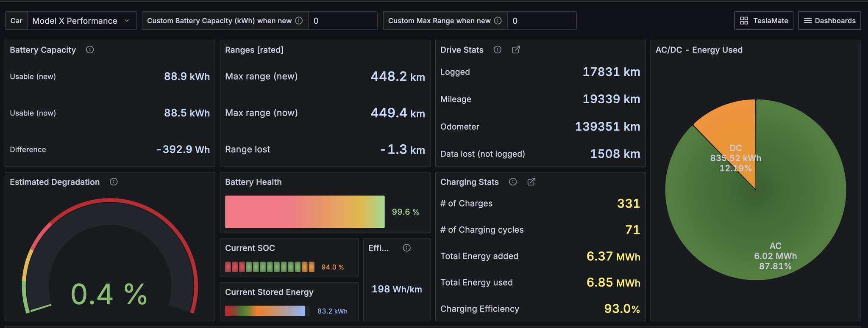Click the Custom Battery Capacity info icon
Viewport: 868px width, 328px height.
(299, 21)
